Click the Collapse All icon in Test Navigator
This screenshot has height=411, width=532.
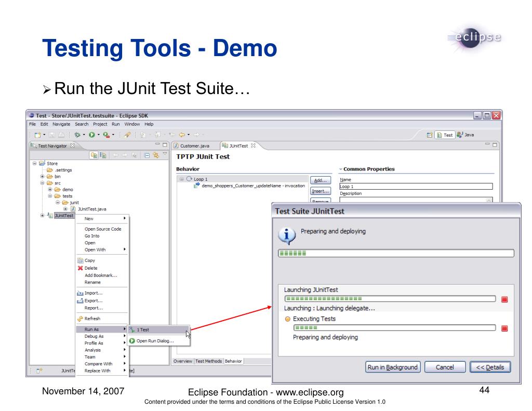147,155
